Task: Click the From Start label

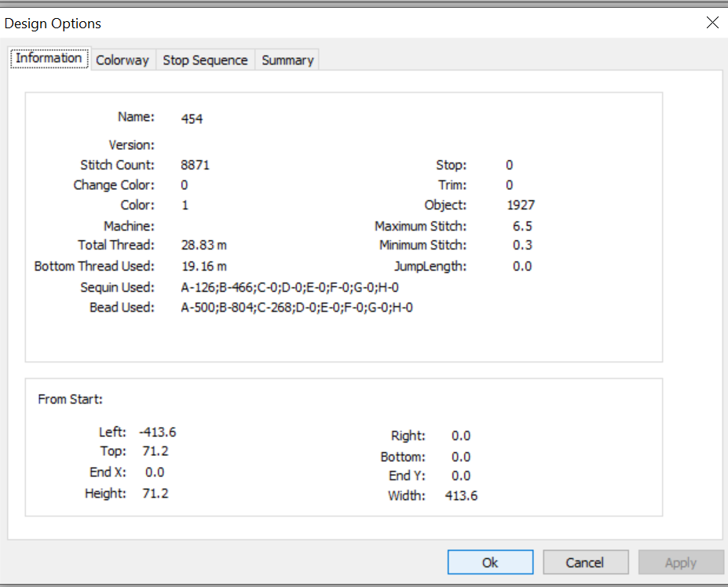Action: (70, 399)
